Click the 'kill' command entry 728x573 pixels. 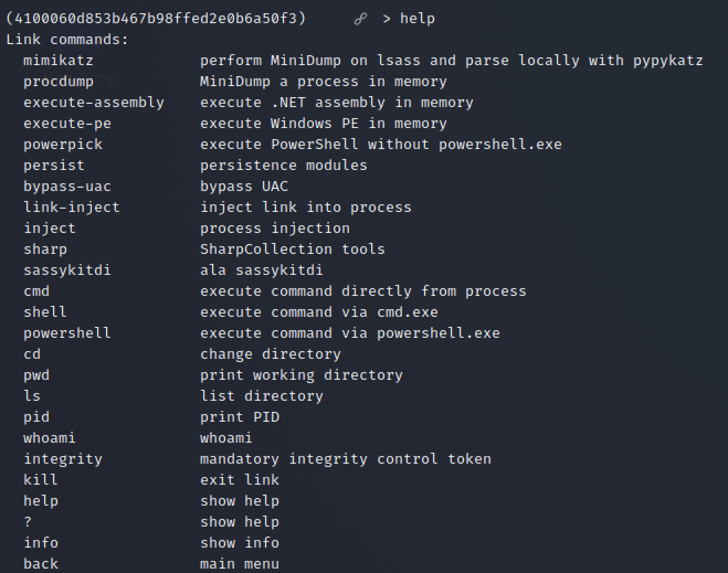40,480
